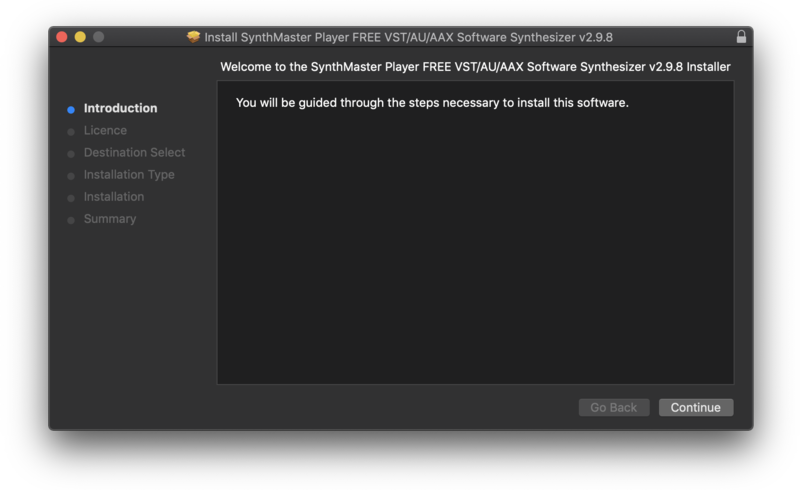Click the bullet next to Installation Type
This screenshot has width=800, height=490.
(x=71, y=175)
